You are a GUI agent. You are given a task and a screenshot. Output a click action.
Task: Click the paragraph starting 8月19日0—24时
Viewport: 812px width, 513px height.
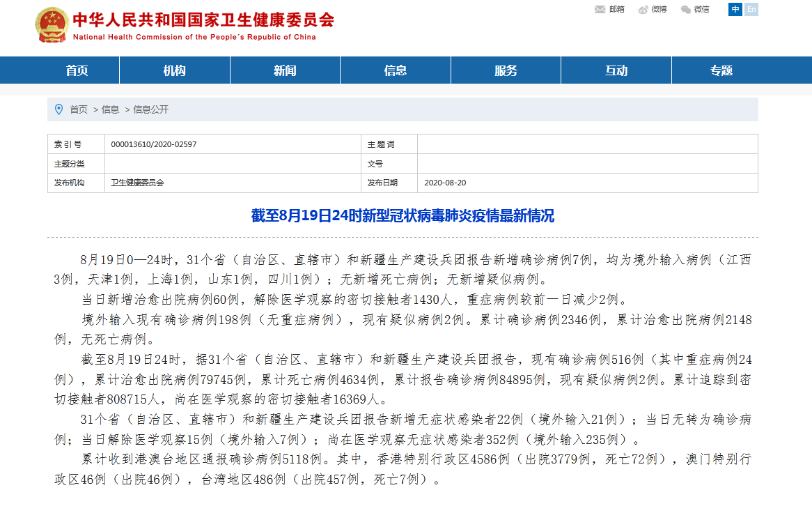point(403,270)
